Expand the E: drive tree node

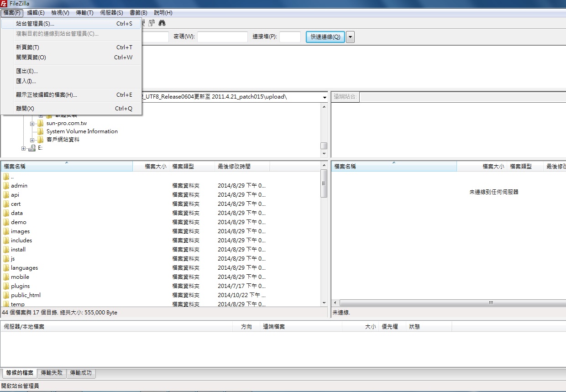tap(24, 148)
